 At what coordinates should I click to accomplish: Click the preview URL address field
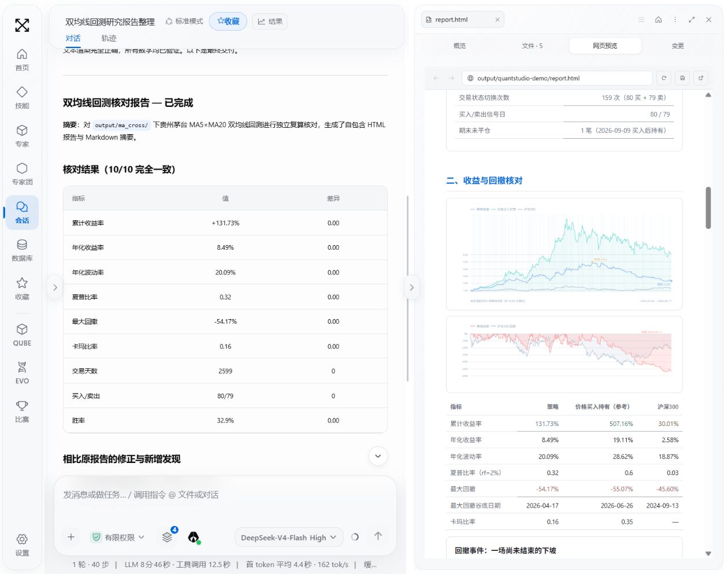558,78
